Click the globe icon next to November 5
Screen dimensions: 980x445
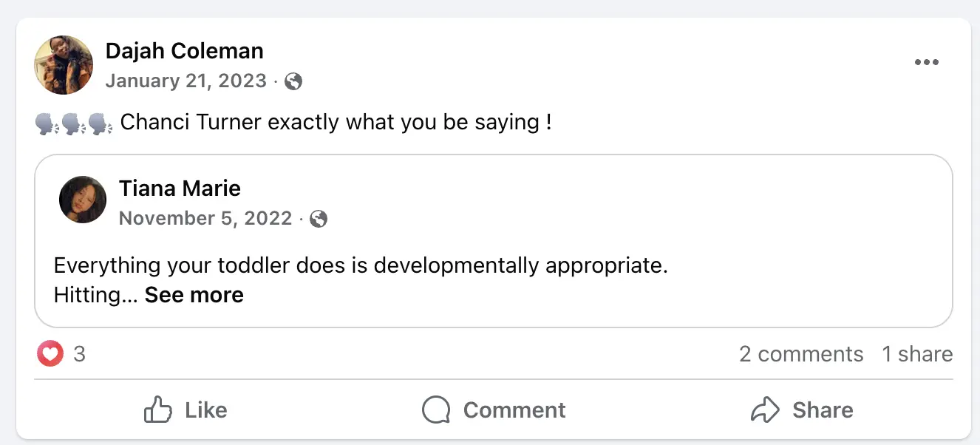click(x=319, y=219)
